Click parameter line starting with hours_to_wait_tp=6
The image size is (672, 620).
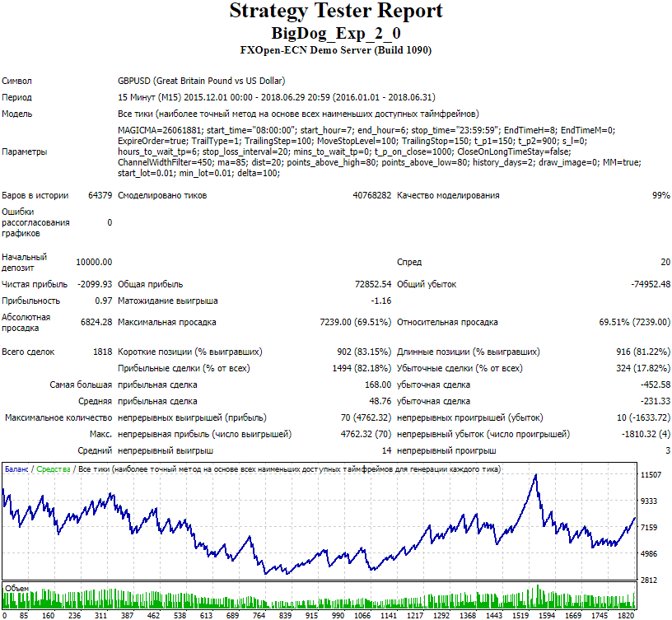344,152
